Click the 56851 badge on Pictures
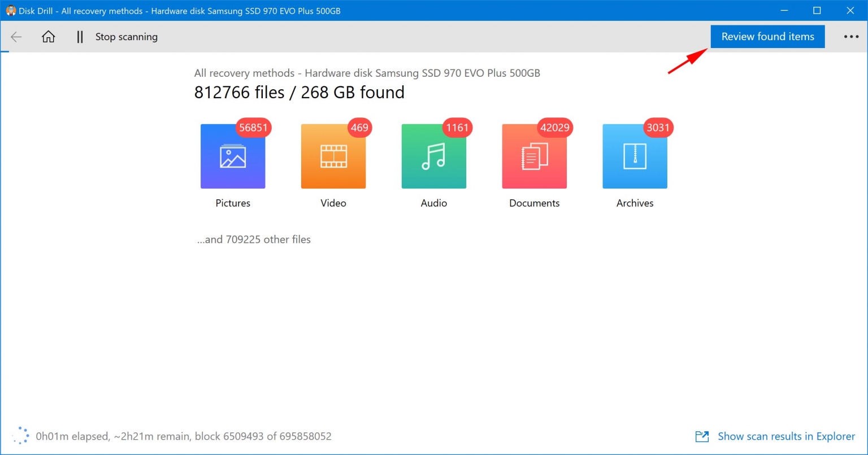This screenshot has height=455, width=868. tap(253, 128)
